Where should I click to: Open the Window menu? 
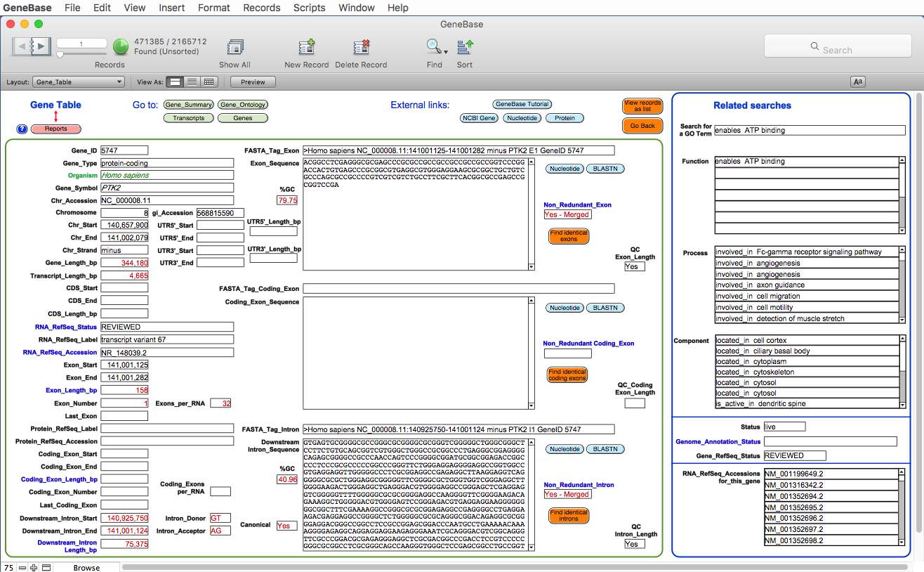356,8
